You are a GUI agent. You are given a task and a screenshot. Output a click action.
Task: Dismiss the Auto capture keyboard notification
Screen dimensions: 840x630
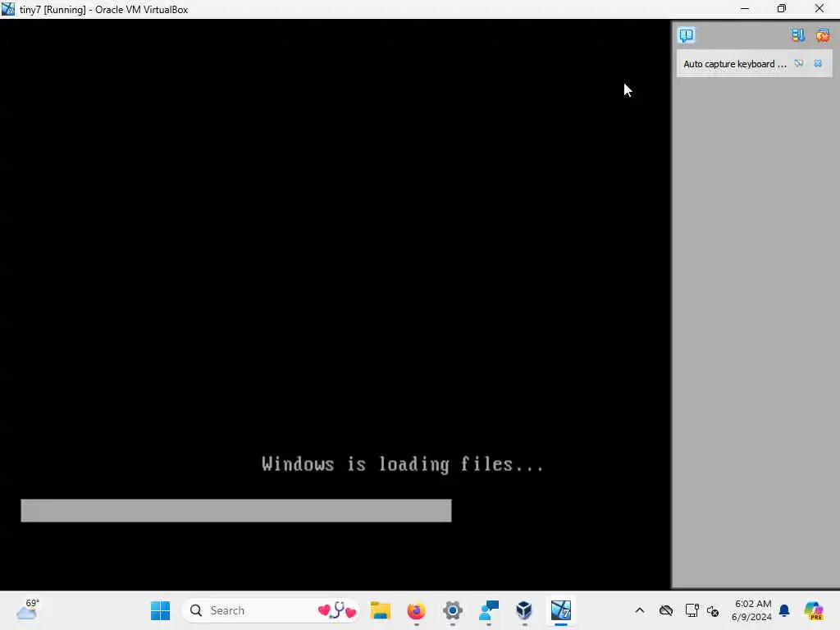pyautogui.click(x=818, y=64)
